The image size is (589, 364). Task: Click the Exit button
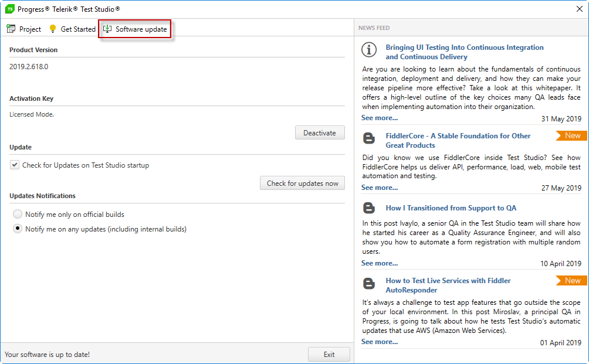[x=329, y=354]
